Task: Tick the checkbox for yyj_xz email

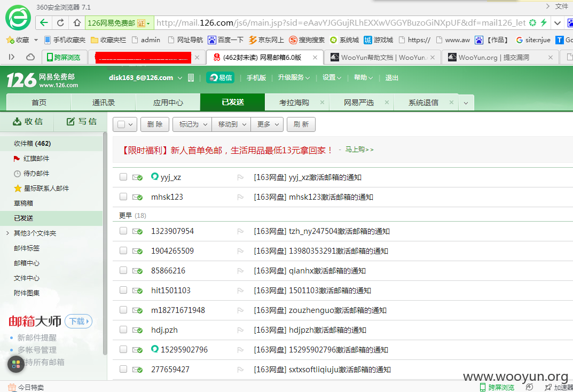Action: tap(123, 177)
